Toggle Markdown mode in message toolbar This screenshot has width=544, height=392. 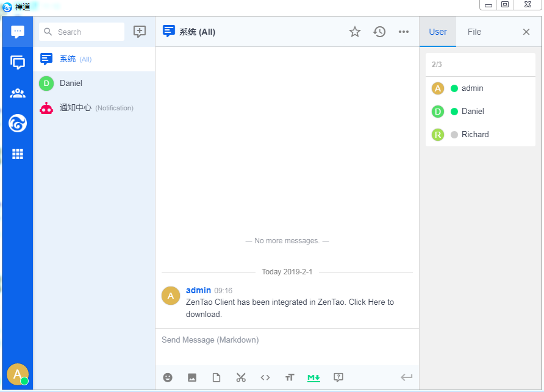pos(314,377)
